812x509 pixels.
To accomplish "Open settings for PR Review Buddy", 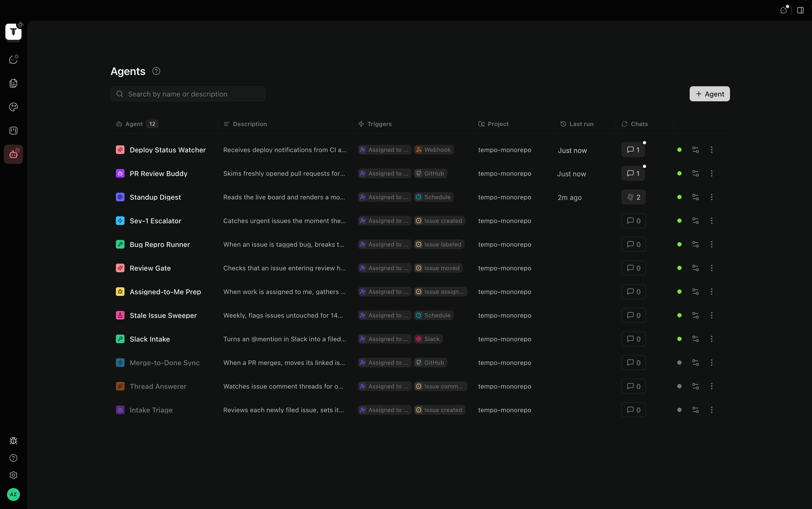I will point(696,173).
